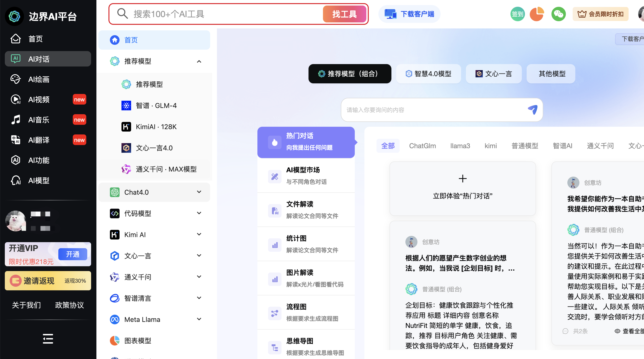
Task: Select 通义千问 · MAX模型
Action: coord(154,169)
